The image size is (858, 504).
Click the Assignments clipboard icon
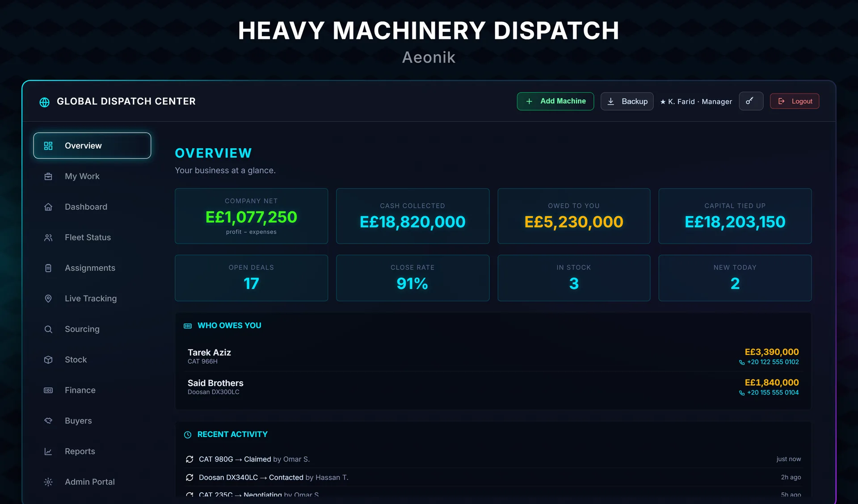[48, 268]
